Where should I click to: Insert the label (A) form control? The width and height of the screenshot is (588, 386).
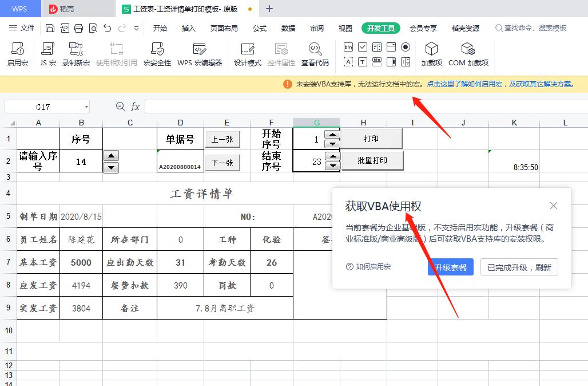(x=348, y=62)
